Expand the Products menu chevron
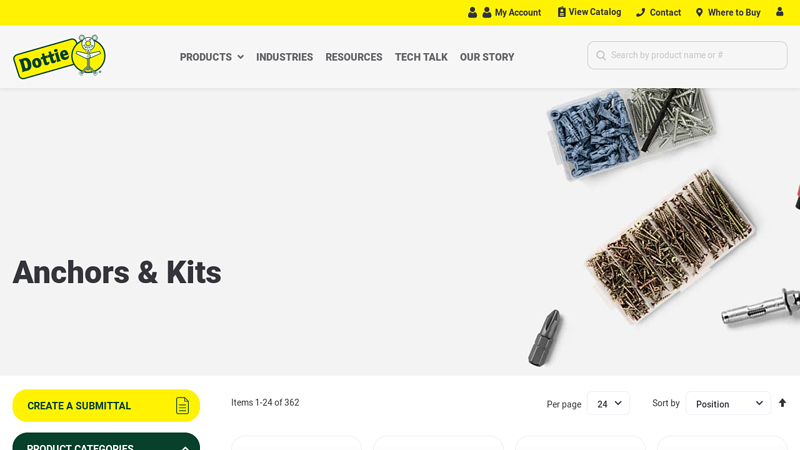The height and width of the screenshot is (450, 800). tap(240, 57)
